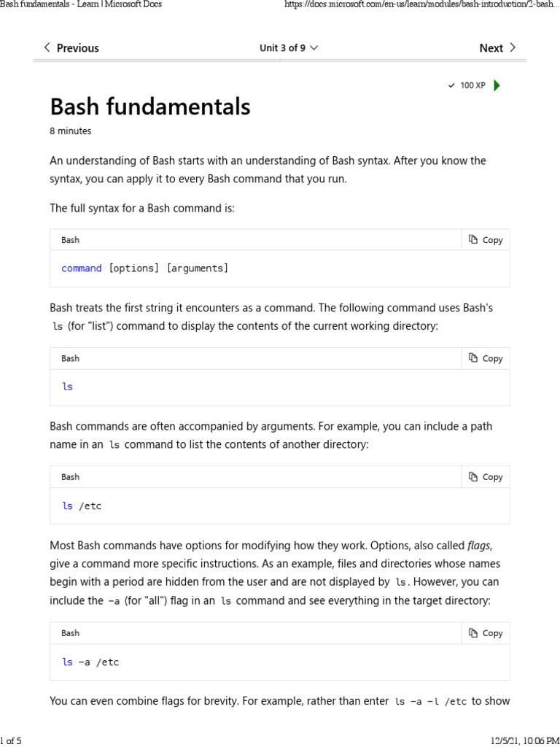
Task: Click the Microsoft Docs page title in header
Action: [x=81, y=4]
